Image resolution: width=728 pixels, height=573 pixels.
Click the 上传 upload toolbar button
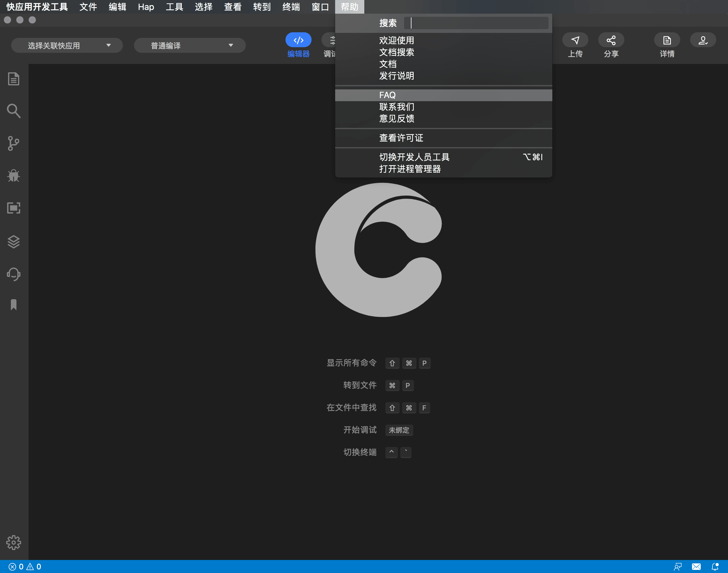[575, 40]
